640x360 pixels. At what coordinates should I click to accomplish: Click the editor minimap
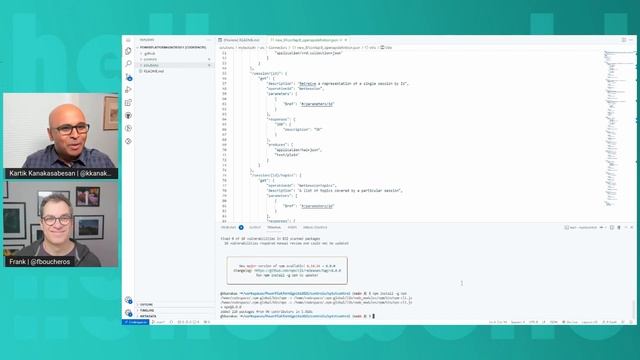619,129
